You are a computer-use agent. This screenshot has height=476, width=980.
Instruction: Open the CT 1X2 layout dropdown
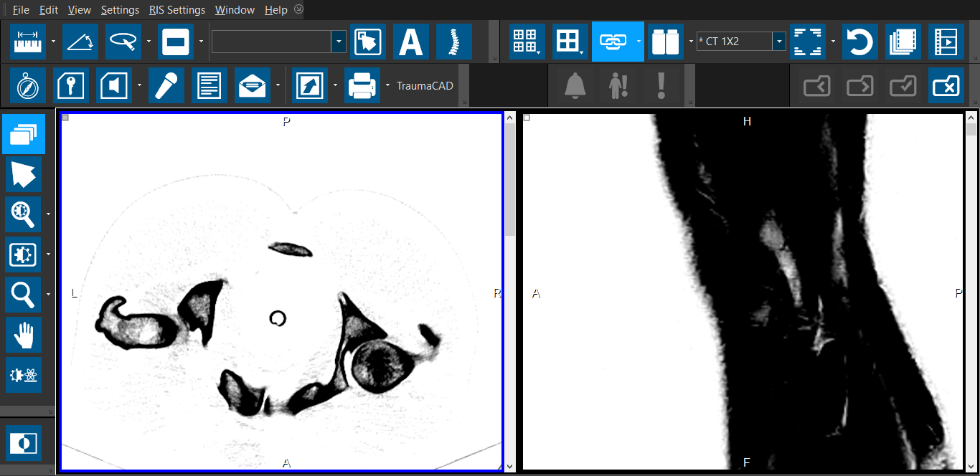click(x=778, y=42)
